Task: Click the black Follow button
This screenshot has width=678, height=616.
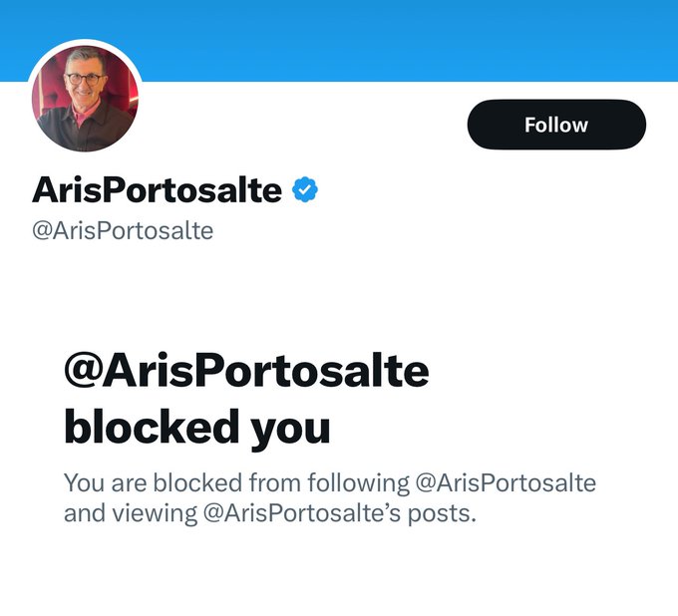Action: pyautogui.click(x=556, y=125)
